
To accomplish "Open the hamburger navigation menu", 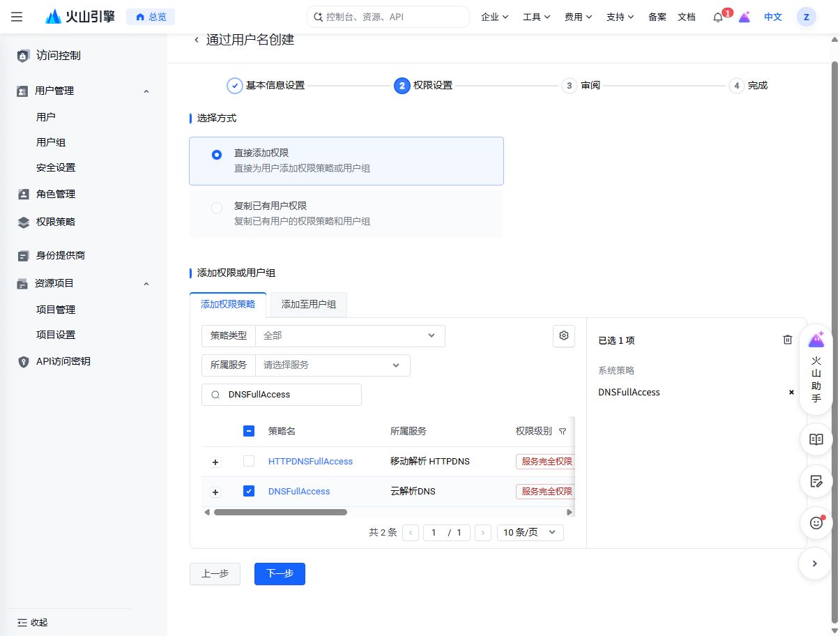I will click(17, 17).
